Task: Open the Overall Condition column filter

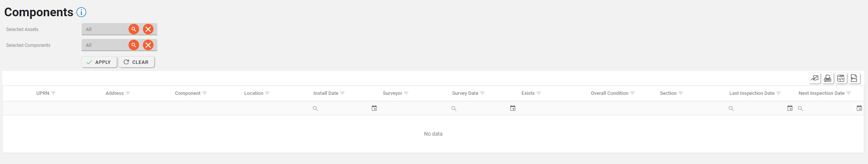Action: pyautogui.click(x=632, y=93)
